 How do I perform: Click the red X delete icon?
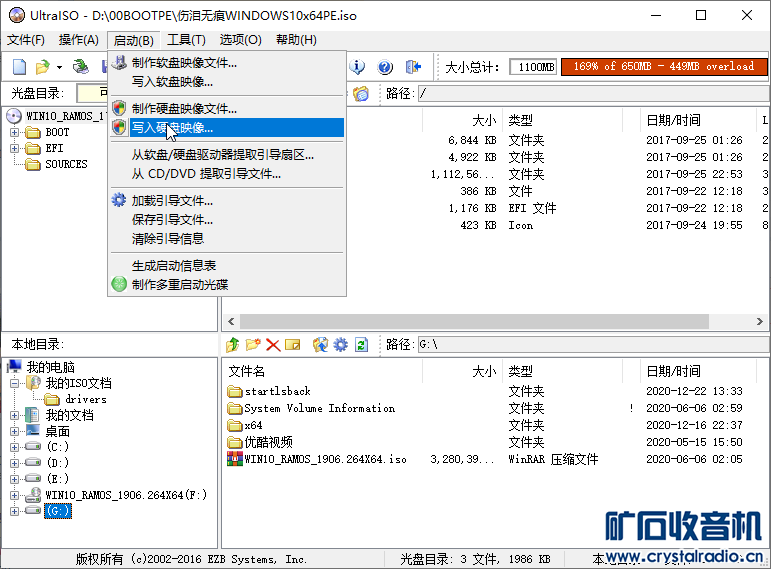273,345
